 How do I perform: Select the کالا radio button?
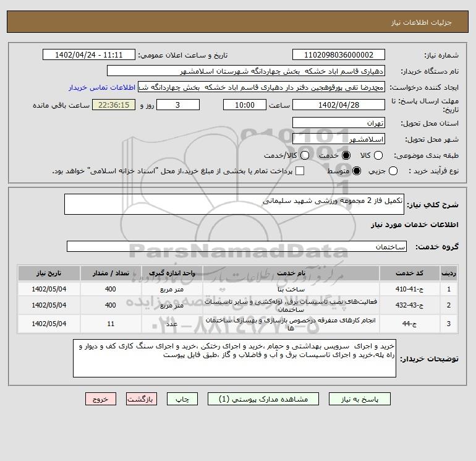[378, 155]
